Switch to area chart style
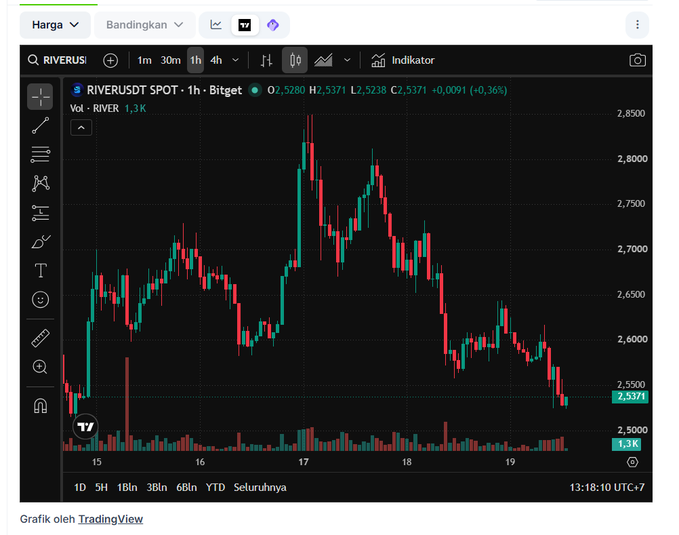The height and width of the screenshot is (535, 679). point(323,60)
